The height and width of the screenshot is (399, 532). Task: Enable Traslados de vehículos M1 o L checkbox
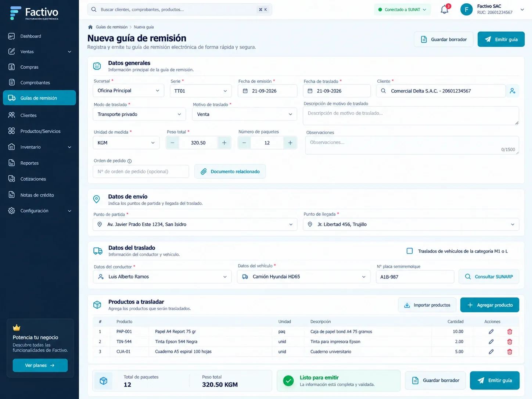coord(410,251)
